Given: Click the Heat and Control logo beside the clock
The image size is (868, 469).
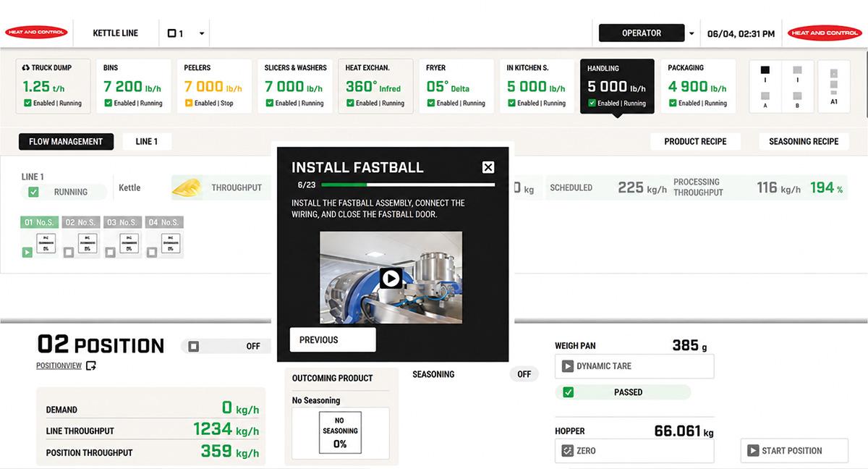Looking at the screenshot, I should point(825,33).
